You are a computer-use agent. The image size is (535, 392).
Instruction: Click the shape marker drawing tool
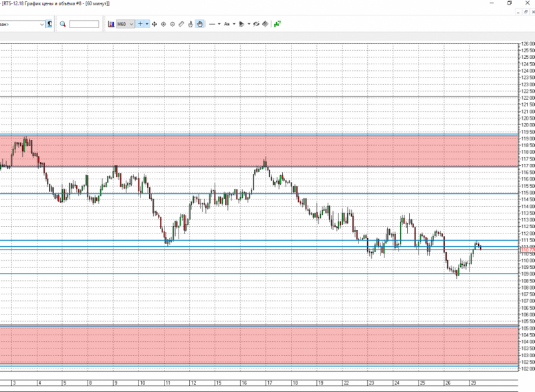[x=241, y=24]
